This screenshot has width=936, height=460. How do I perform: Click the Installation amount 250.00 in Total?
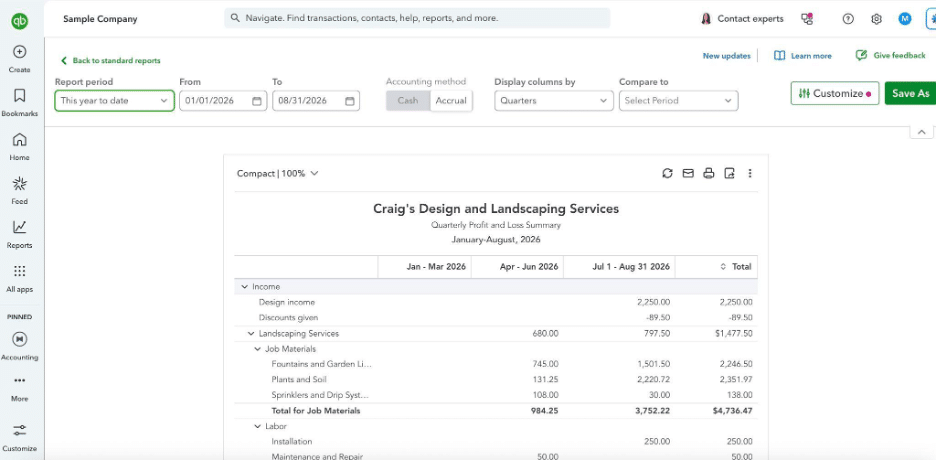tap(740, 442)
